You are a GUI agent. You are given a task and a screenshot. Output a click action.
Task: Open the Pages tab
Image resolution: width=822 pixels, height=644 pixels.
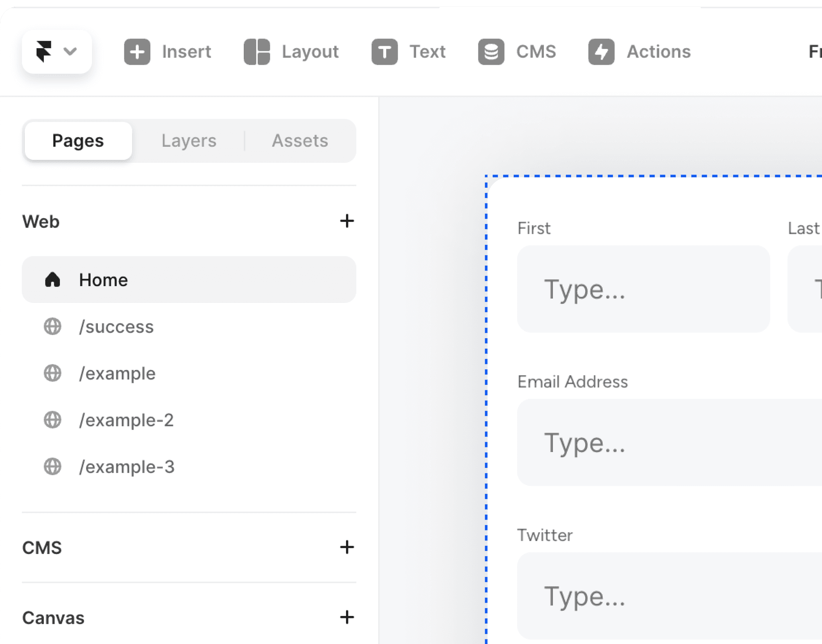pyautogui.click(x=78, y=141)
